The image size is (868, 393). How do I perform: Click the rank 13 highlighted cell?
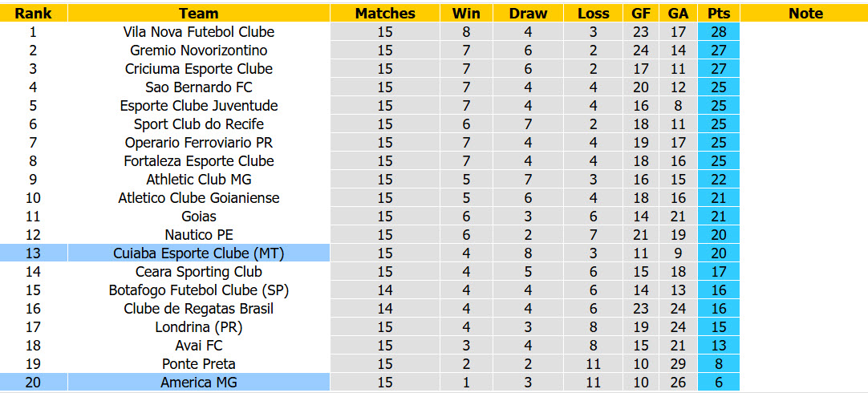[x=33, y=253]
